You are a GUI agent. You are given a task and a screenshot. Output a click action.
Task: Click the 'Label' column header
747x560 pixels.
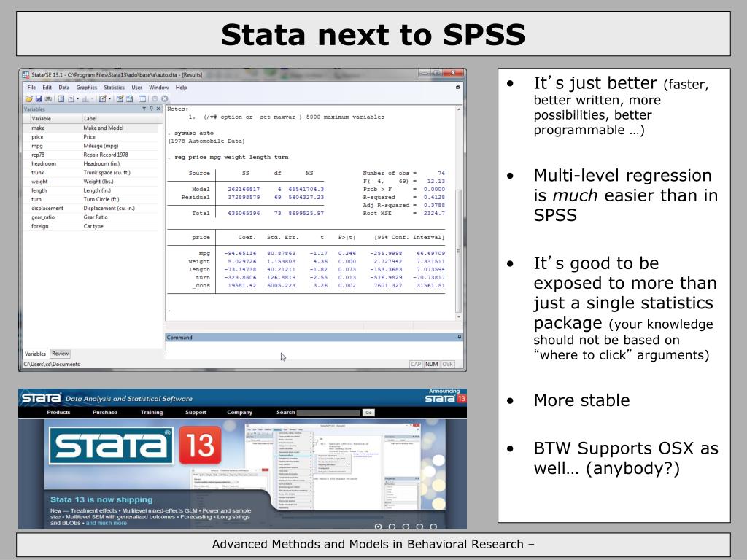pyautogui.click(x=120, y=119)
